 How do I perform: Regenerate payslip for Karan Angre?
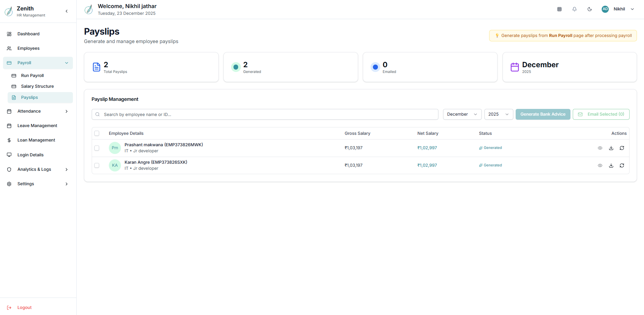[622, 165]
